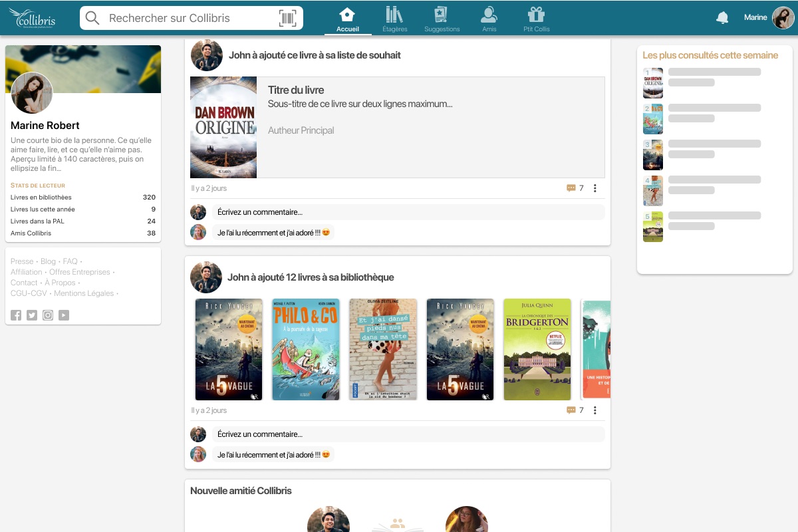This screenshot has height=532, width=798.
Task: Open the number 3 most viewed book
Action: 653,155
